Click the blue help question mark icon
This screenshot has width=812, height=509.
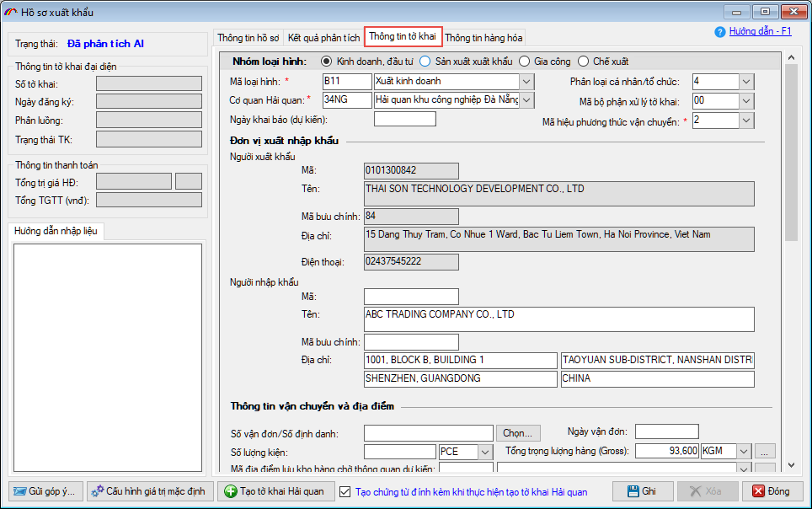coord(719,32)
